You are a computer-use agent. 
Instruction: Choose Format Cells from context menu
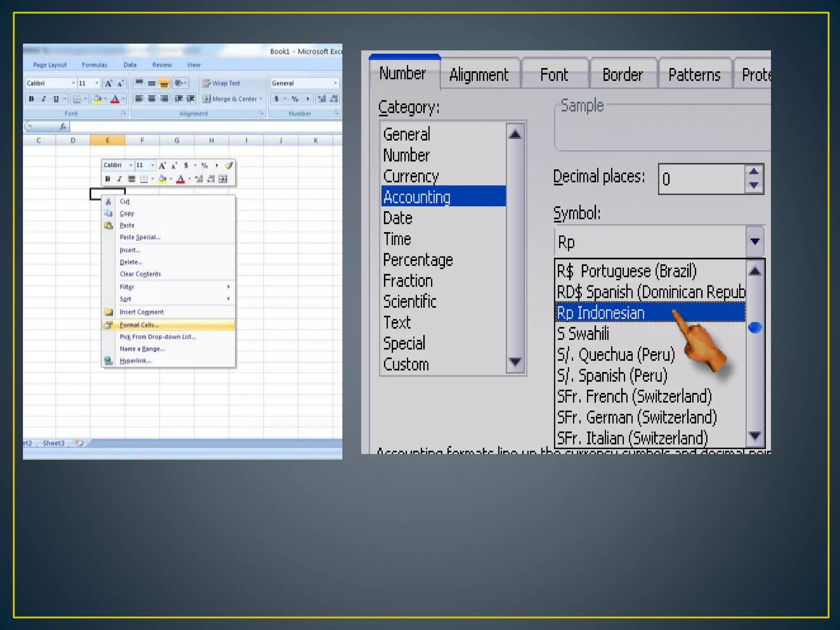pos(139,325)
